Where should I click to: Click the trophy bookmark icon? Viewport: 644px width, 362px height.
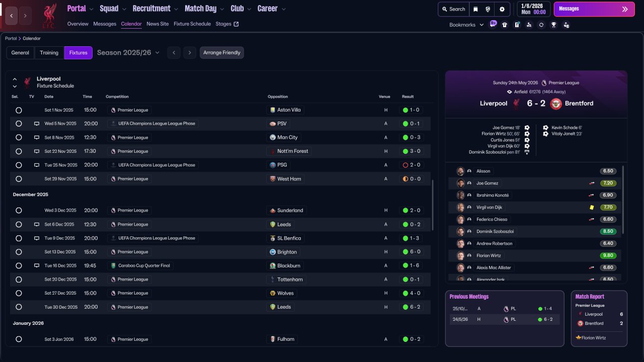pos(553,25)
